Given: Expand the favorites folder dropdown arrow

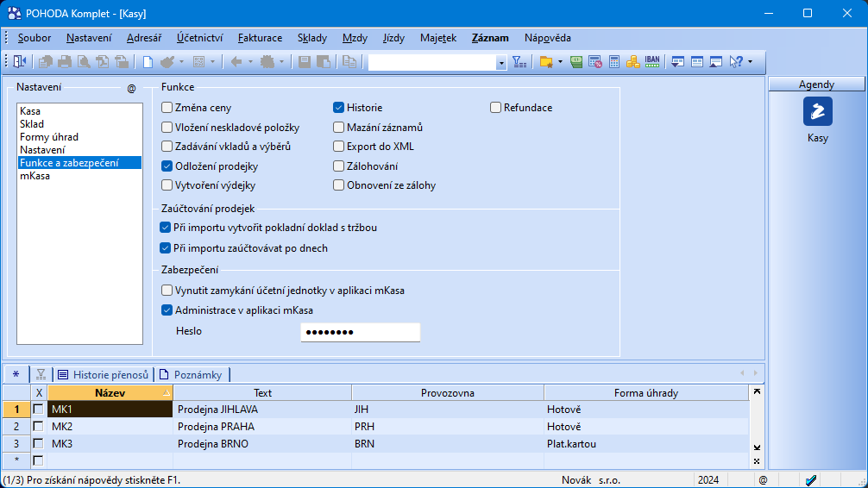Looking at the screenshot, I should click(x=560, y=62).
